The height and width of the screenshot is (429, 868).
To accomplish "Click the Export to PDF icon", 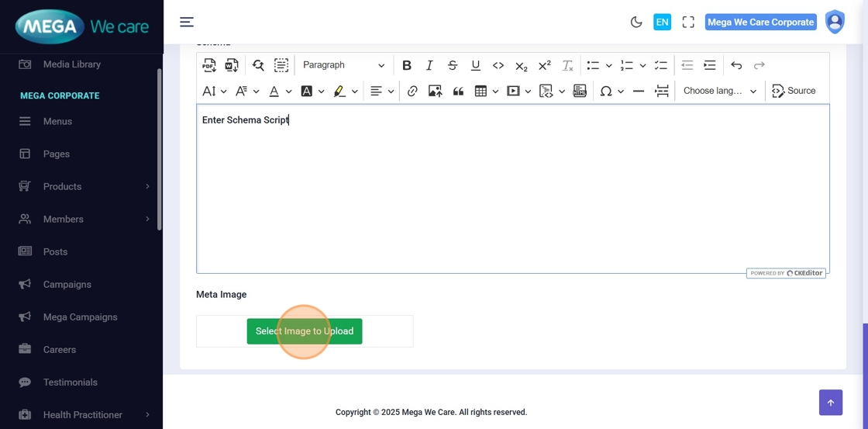I will tap(209, 65).
